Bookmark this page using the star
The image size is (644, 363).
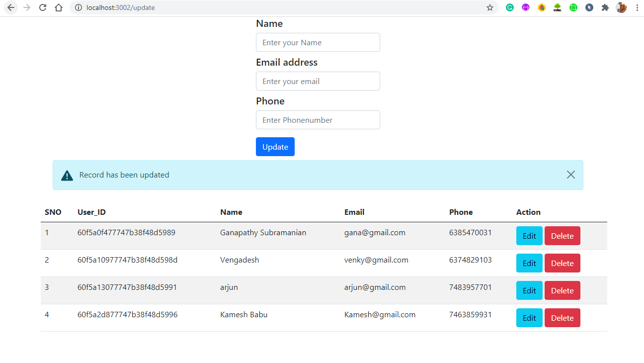tap(490, 7)
